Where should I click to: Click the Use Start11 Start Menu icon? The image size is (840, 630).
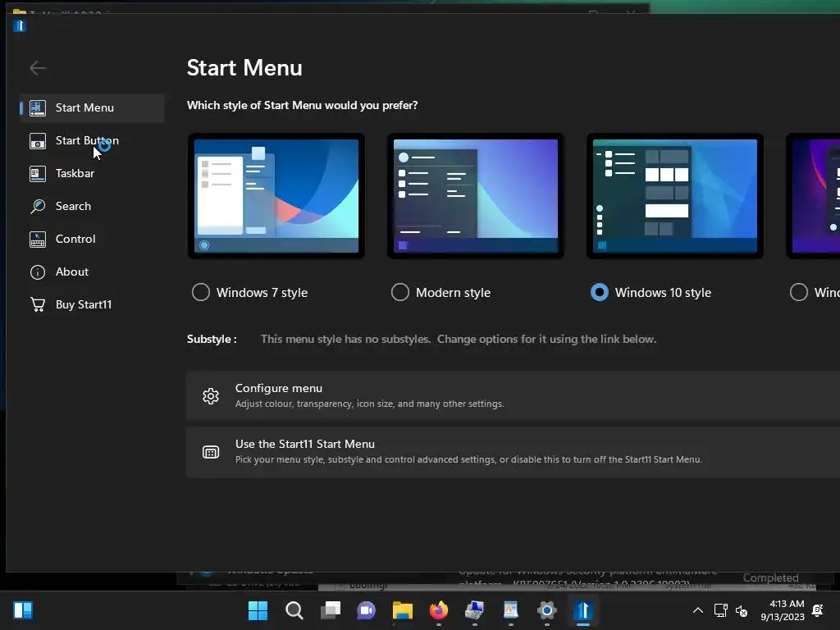tap(211, 452)
